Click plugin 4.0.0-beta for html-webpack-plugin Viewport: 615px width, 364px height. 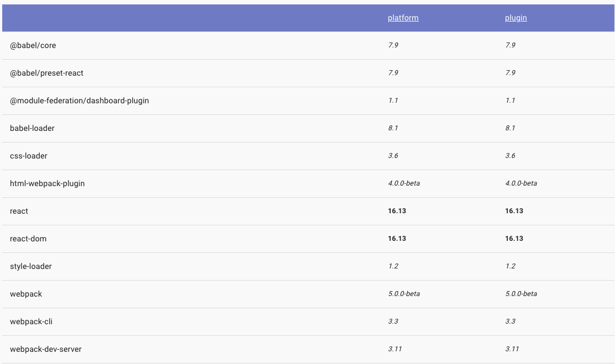(521, 183)
